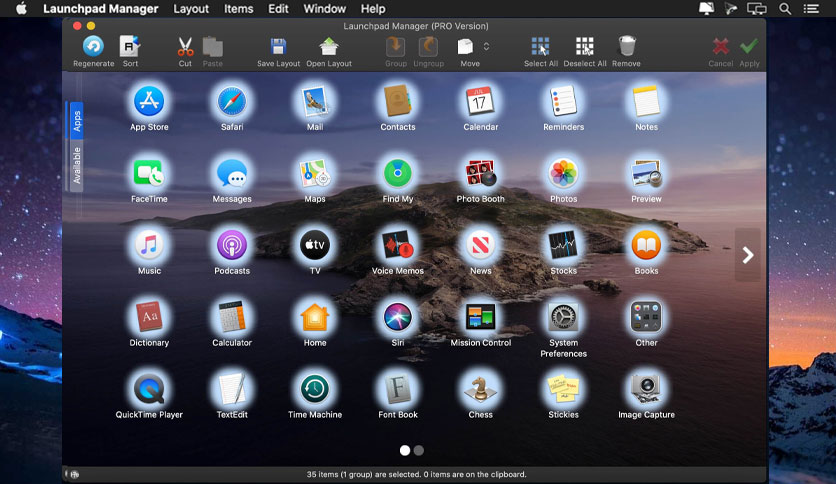Viewport: 836px width, 484px height.
Task: Select the Mission Control app icon
Action: point(480,317)
